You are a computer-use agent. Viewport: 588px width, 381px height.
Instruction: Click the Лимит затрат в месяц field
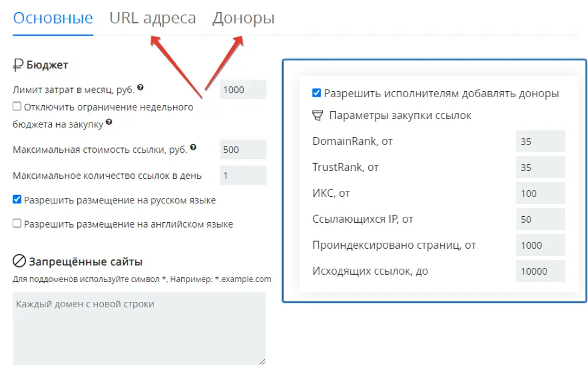[243, 89]
